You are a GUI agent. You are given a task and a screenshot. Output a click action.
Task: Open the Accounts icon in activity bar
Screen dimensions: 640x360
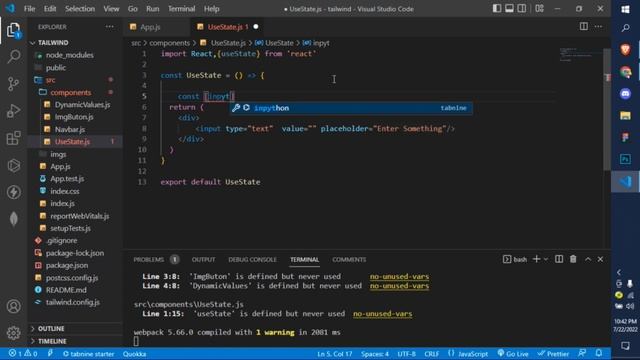pyautogui.click(x=13, y=306)
